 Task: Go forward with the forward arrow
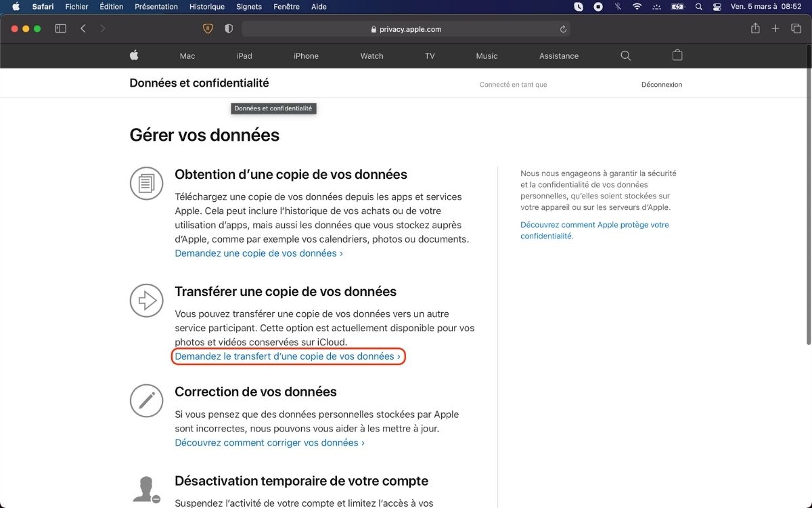click(103, 28)
